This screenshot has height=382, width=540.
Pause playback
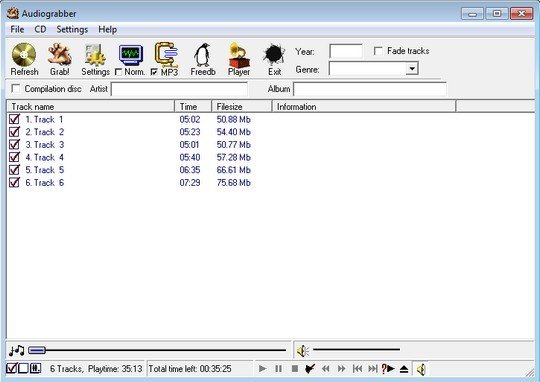click(x=279, y=369)
